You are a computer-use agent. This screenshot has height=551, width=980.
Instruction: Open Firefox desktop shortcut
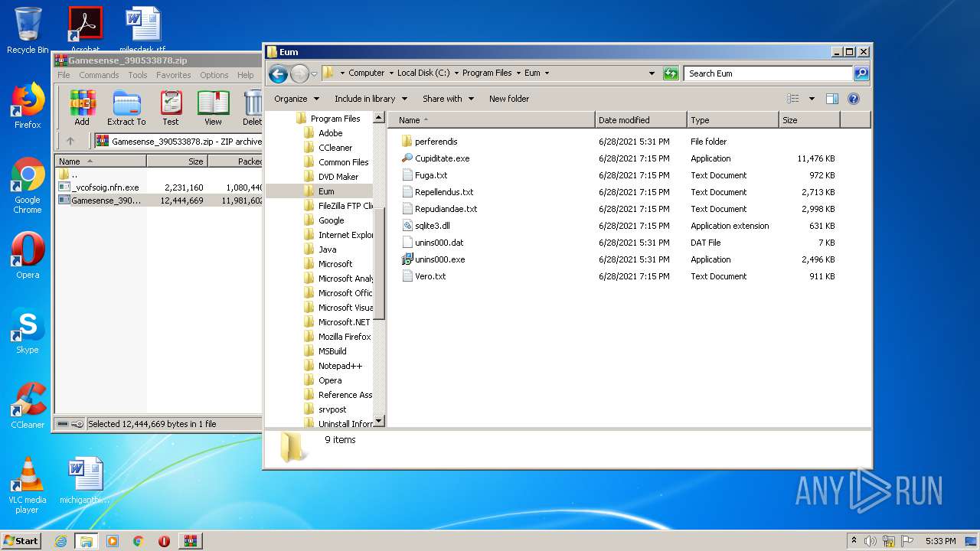28,106
